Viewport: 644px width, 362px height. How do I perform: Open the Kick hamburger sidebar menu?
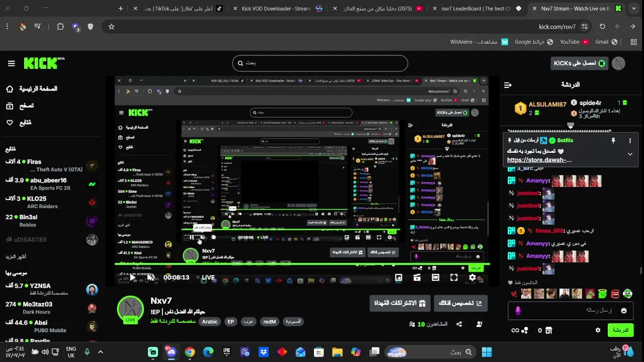(x=12, y=63)
